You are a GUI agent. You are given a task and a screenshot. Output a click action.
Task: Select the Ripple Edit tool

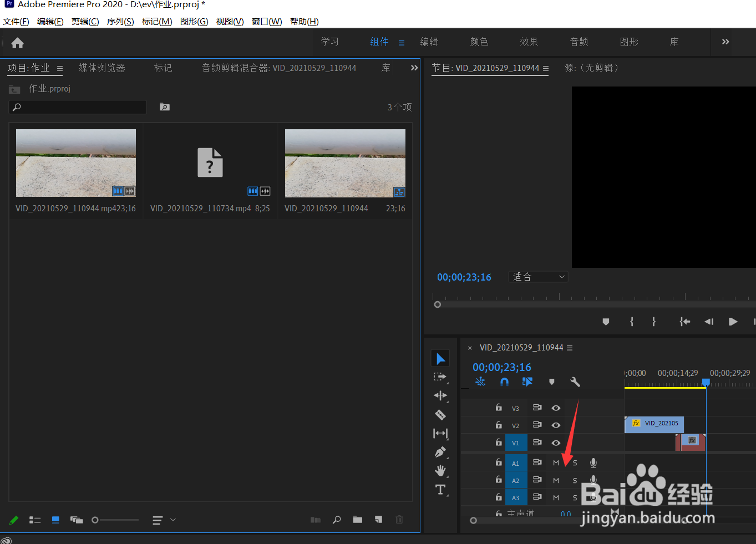coord(440,395)
